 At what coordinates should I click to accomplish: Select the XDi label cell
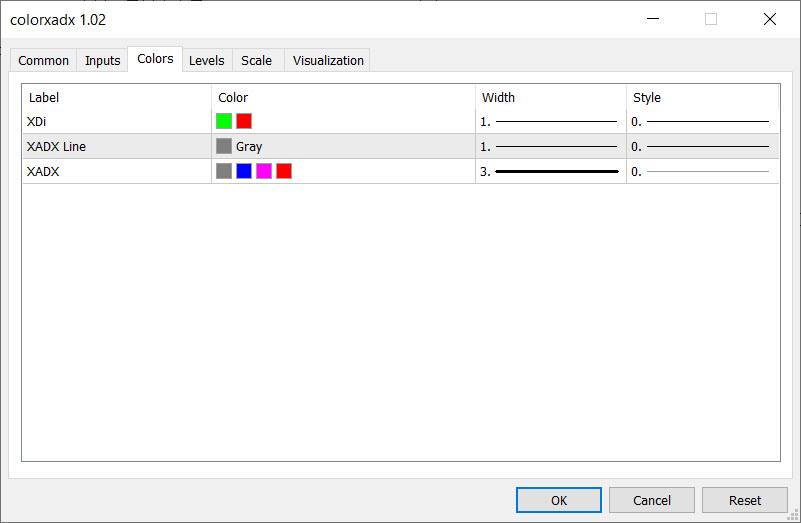pos(117,122)
